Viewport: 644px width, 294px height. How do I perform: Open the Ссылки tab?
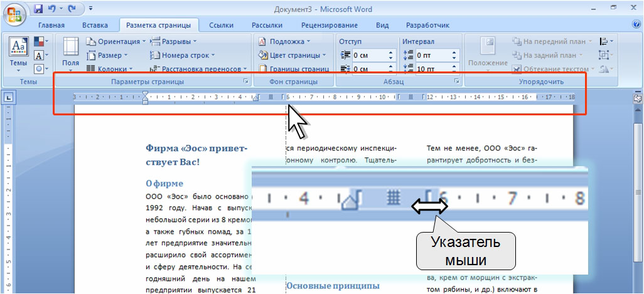point(222,26)
